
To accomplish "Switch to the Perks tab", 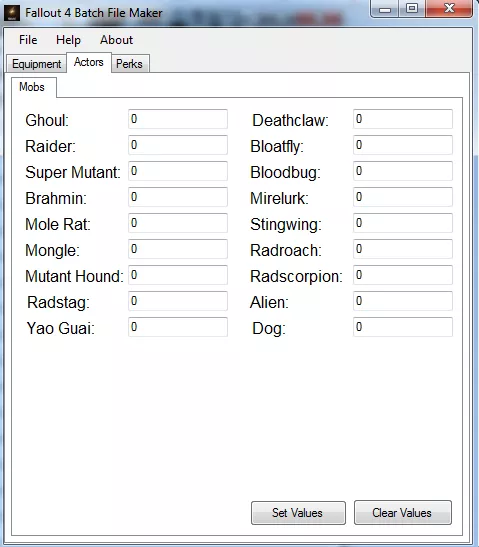I will (x=129, y=64).
